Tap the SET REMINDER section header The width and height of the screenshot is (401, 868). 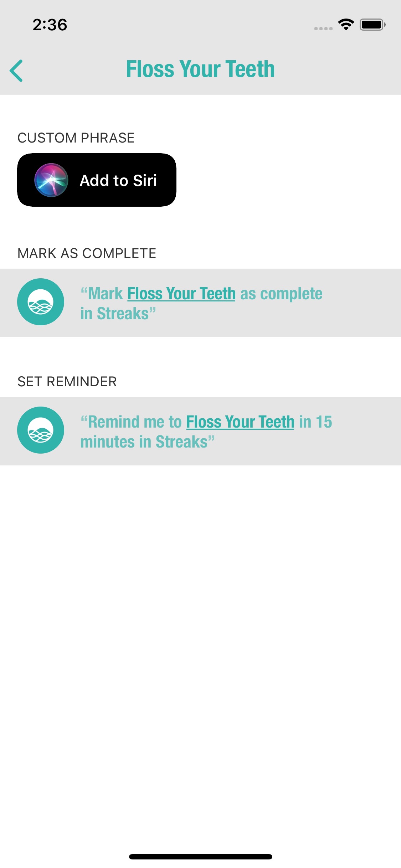coord(67,382)
